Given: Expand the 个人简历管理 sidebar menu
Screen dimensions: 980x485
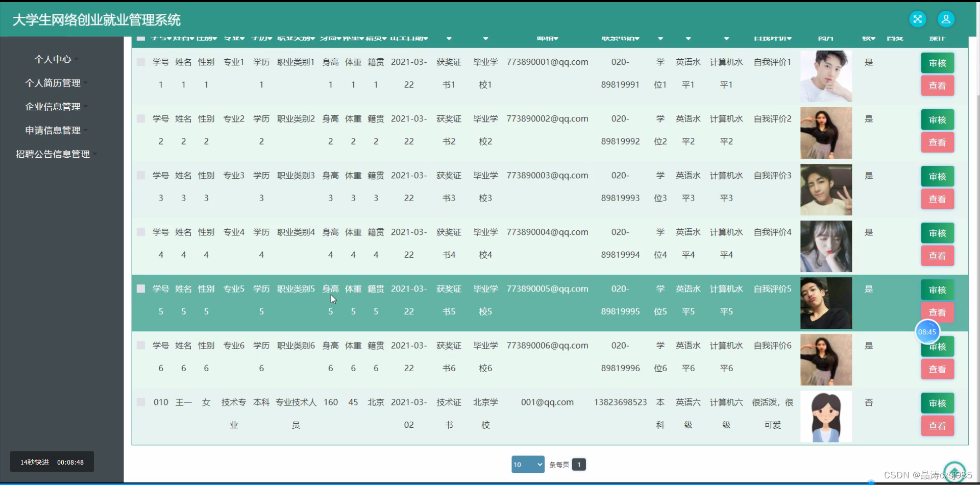Looking at the screenshot, I should (x=53, y=83).
